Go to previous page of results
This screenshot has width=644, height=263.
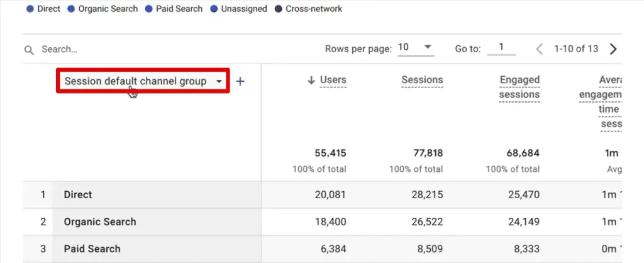pyautogui.click(x=539, y=49)
